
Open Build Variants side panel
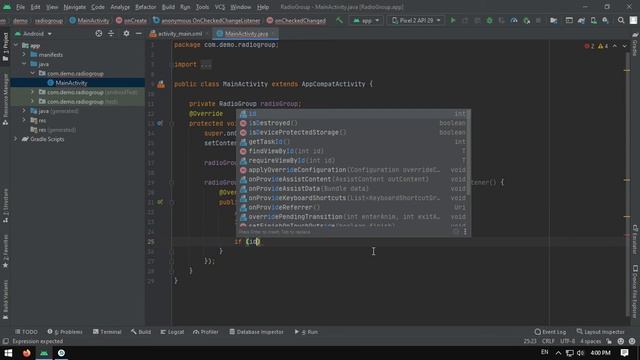click(5, 299)
